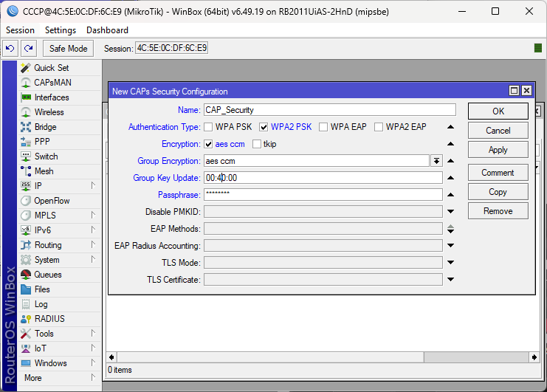The width and height of the screenshot is (547, 392).
Task: Toggle aes ccm encryption checkbox
Action: point(208,144)
